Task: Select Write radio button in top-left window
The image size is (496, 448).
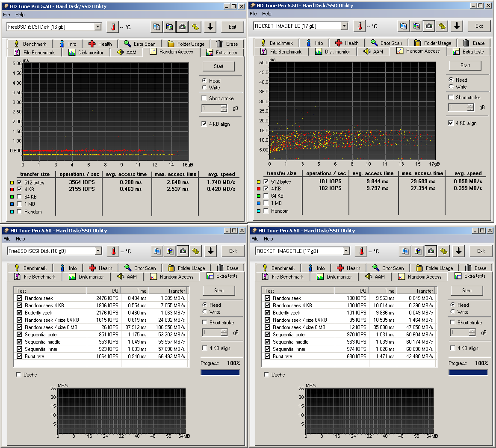Action: click(204, 88)
